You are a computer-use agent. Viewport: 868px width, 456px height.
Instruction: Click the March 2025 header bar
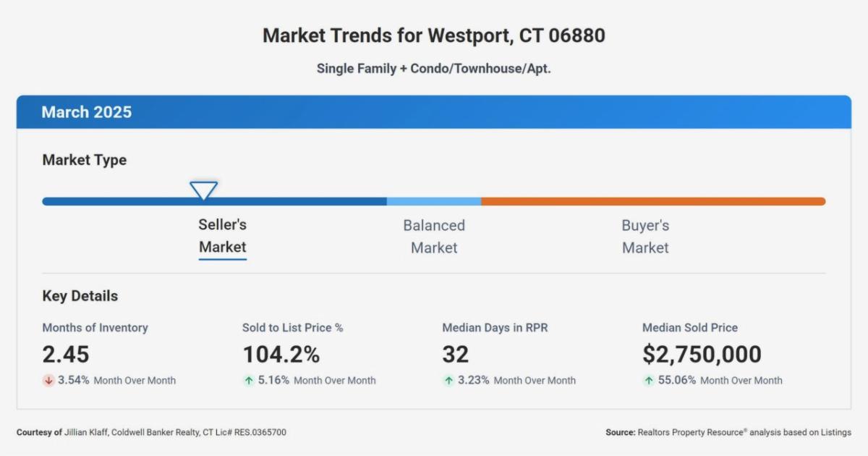tap(434, 112)
